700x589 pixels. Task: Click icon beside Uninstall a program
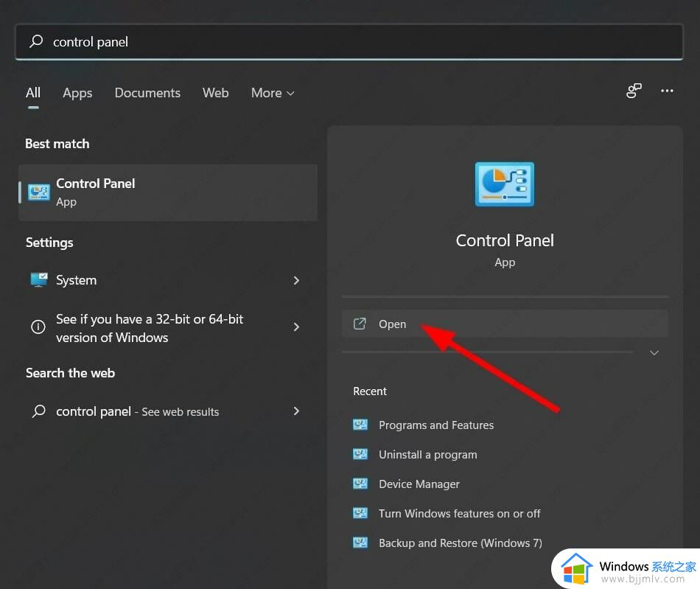click(360, 453)
